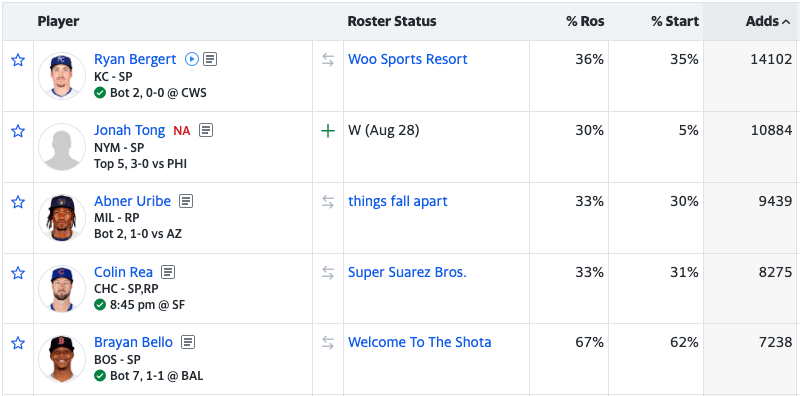Image resolution: width=800 pixels, height=396 pixels.
Task: Play Ryan Bergert video icon
Action: tap(191, 59)
